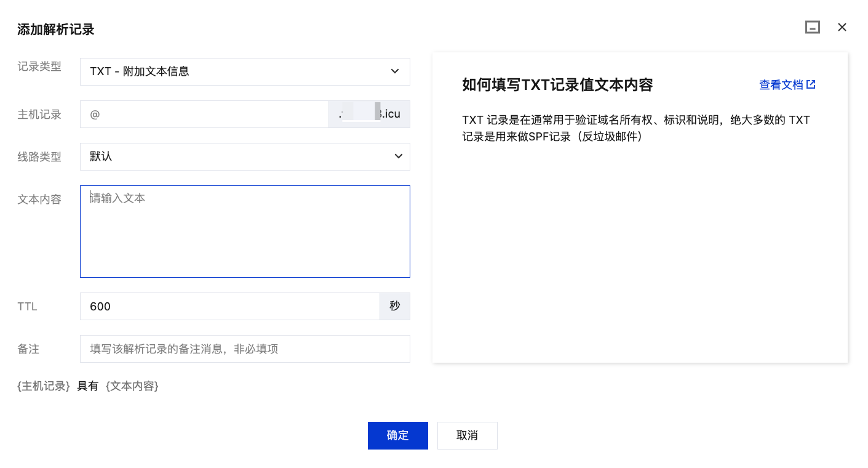Close the 添加解析记录 dialog
Viewport: 868px width, 468px height.
(x=842, y=27)
